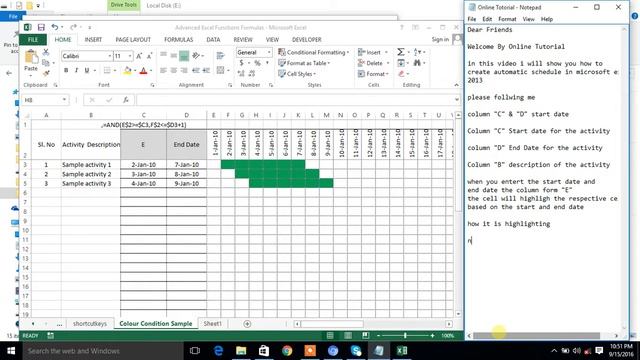This screenshot has width=640, height=360.
Task: Click the Sort & Filter icon
Action: [417, 52]
